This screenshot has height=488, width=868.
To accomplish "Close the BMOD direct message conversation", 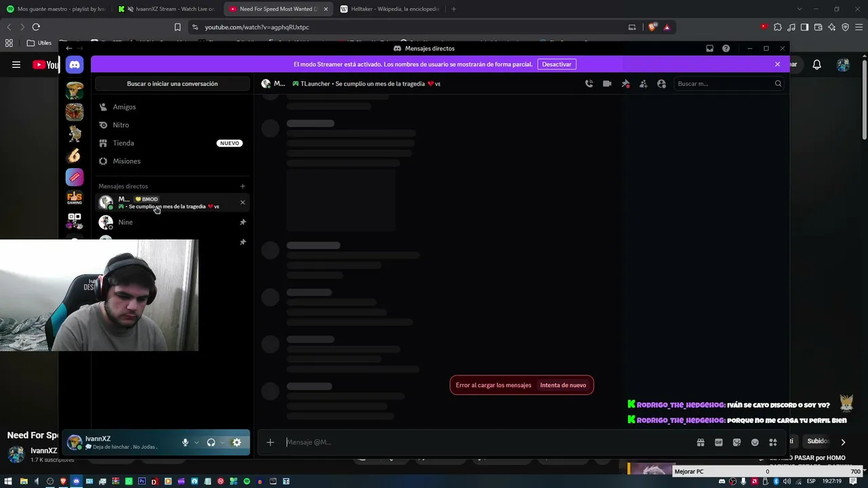I will pyautogui.click(x=243, y=203).
